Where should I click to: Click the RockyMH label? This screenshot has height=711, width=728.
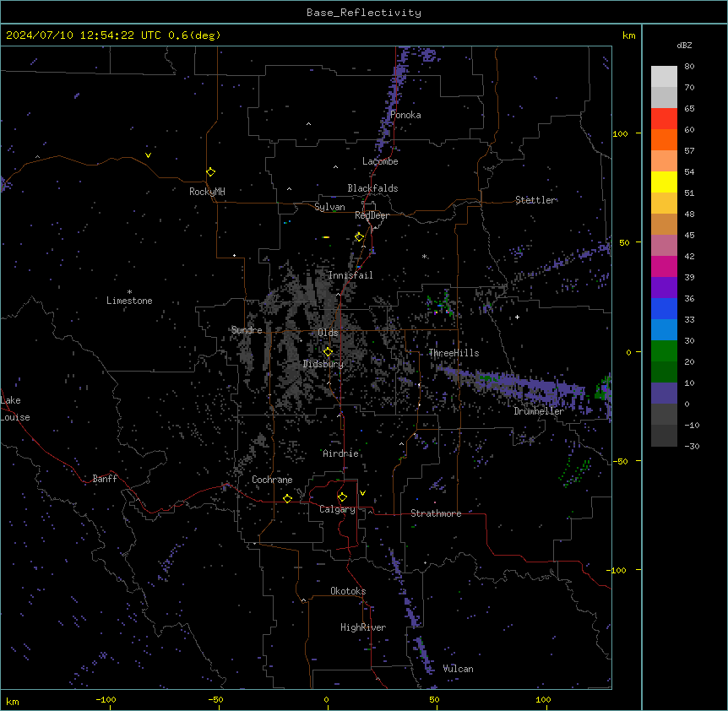point(207,192)
